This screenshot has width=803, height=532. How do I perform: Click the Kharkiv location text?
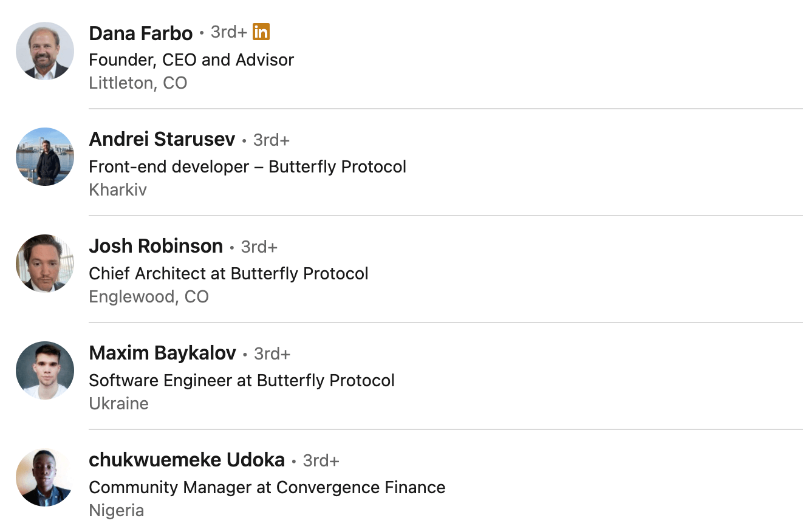[118, 189]
